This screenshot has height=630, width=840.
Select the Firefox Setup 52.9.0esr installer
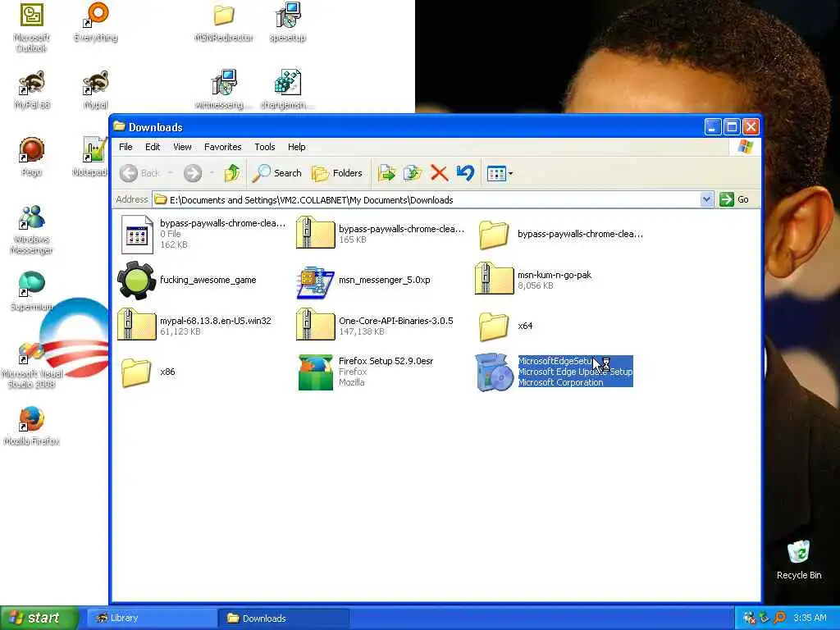click(x=316, y=372)
